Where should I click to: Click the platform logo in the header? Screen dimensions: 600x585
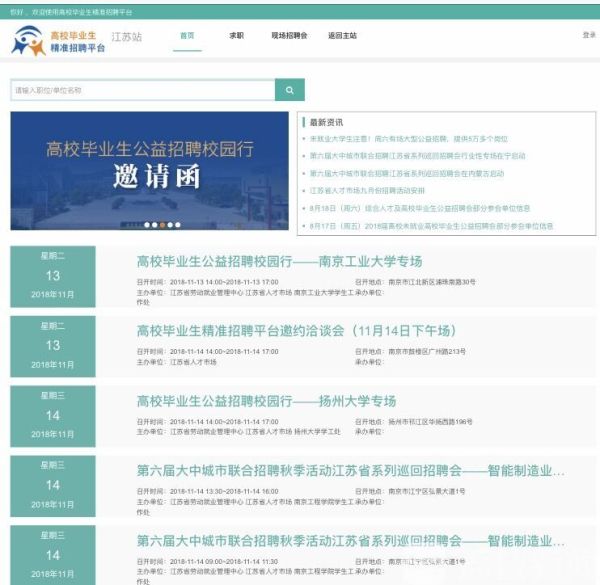coord(56,41)
